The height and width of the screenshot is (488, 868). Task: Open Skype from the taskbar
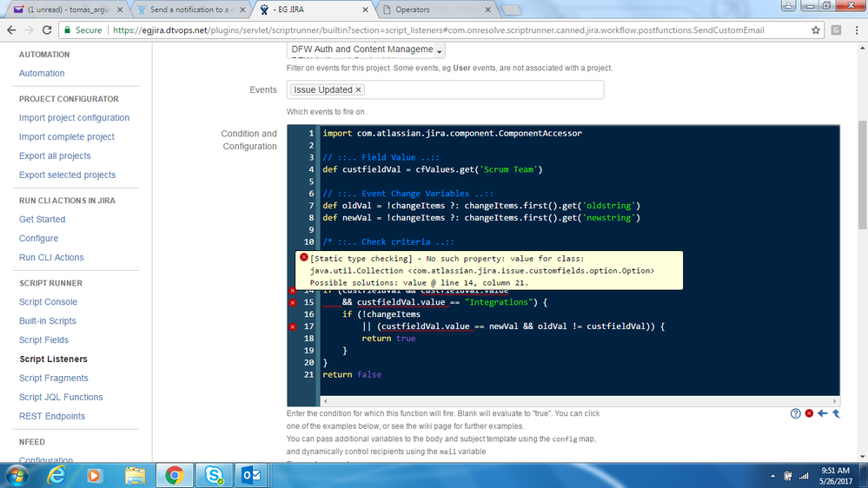(214, 475)
